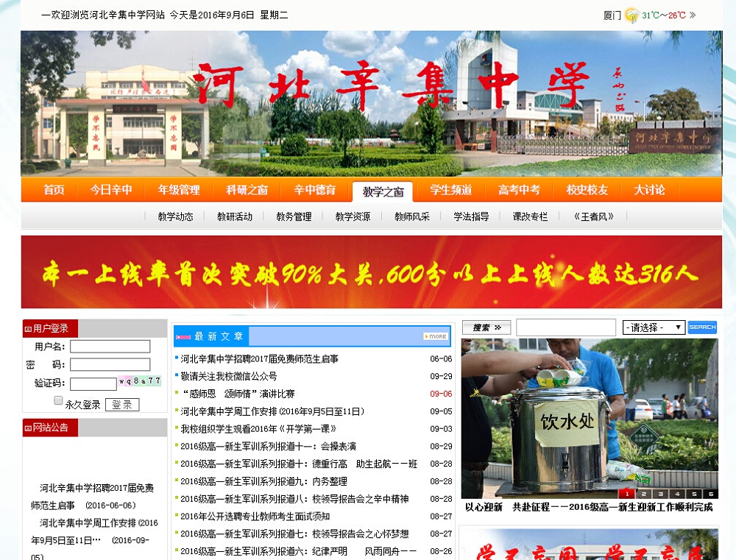736x560 pixels.
Task: Expand weather details with the double-arrow icon
Action: pos(693,15)
